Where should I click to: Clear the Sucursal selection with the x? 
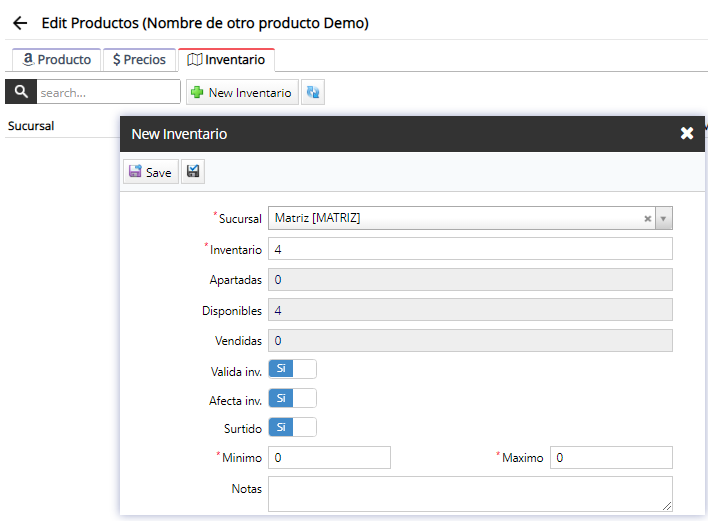pos(647,219)
